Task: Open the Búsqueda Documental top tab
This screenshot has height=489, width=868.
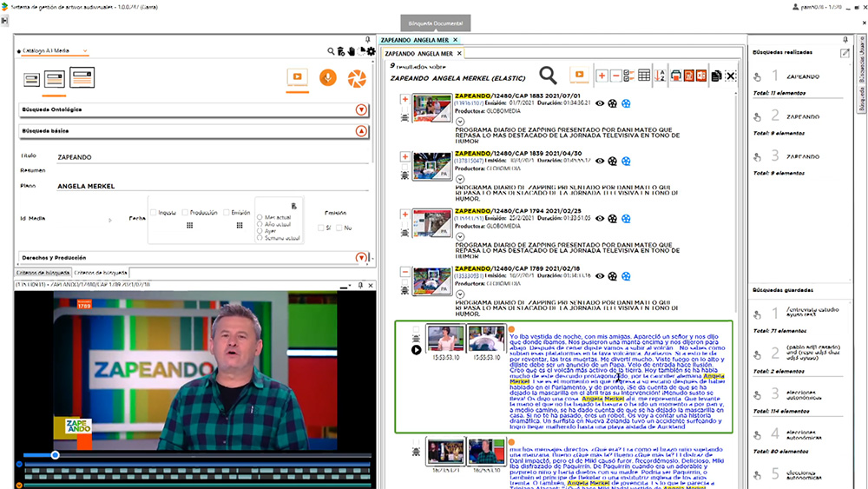Action: click(x=436, y=23)
